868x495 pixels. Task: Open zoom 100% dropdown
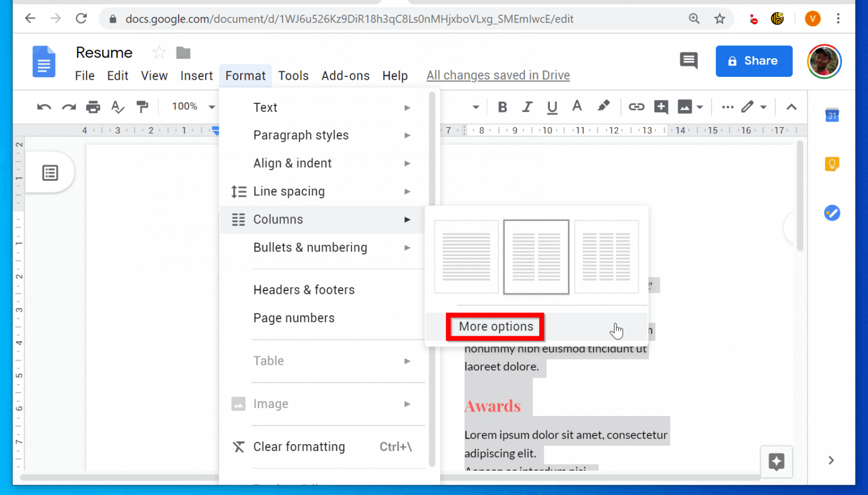coord(193,107)
